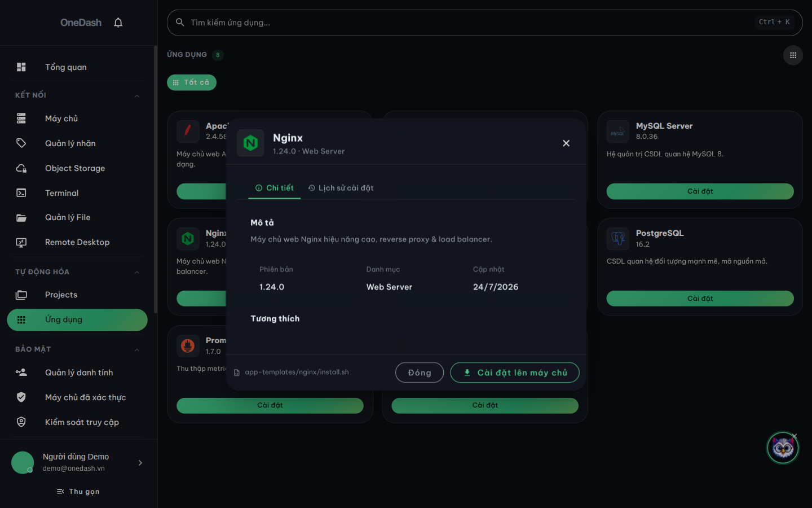The image size is (812, 508).
Task: Click Web Server category value
Action: [x=389, y=287]
